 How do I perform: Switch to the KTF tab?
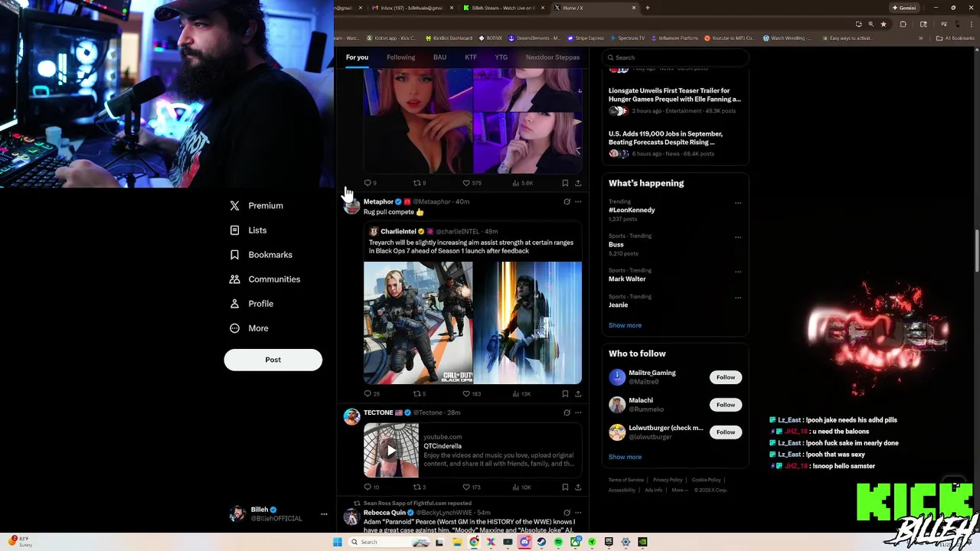(x=471, y=57)
